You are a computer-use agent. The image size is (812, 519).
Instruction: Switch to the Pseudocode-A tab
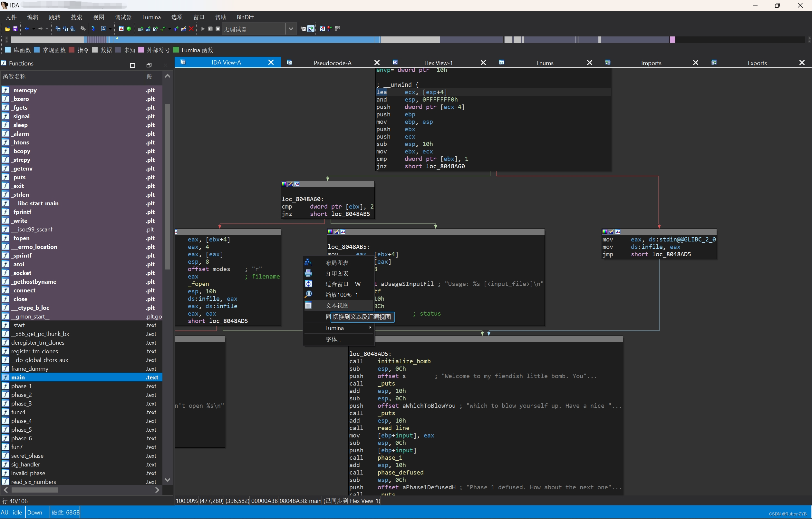(332, 63)
